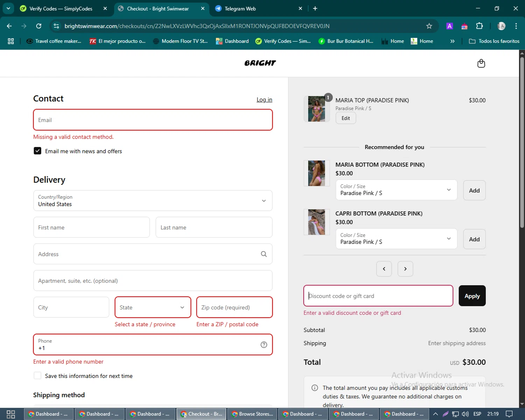Screen dimensions: 525x420
Task: Open the Chrome three-dot menu
Action: (x=516, y=26)
